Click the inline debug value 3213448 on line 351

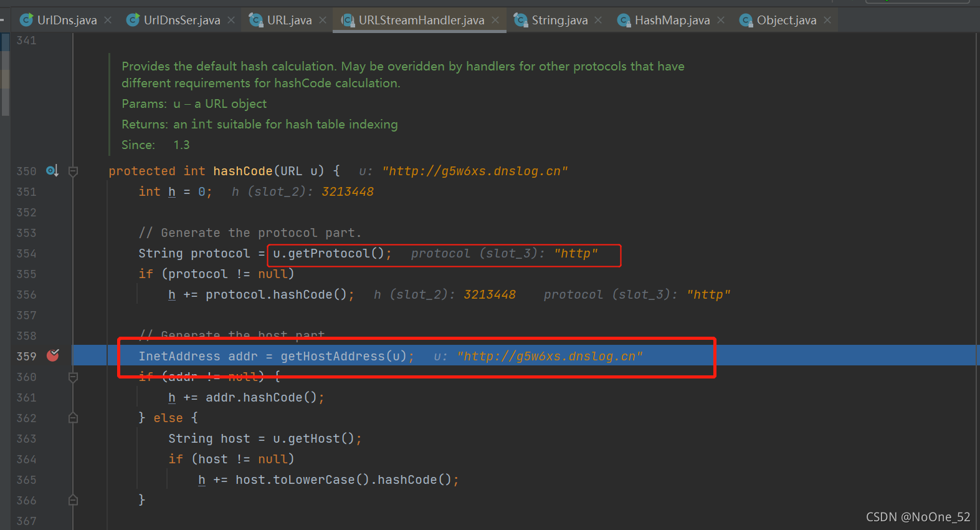[348, 191]
